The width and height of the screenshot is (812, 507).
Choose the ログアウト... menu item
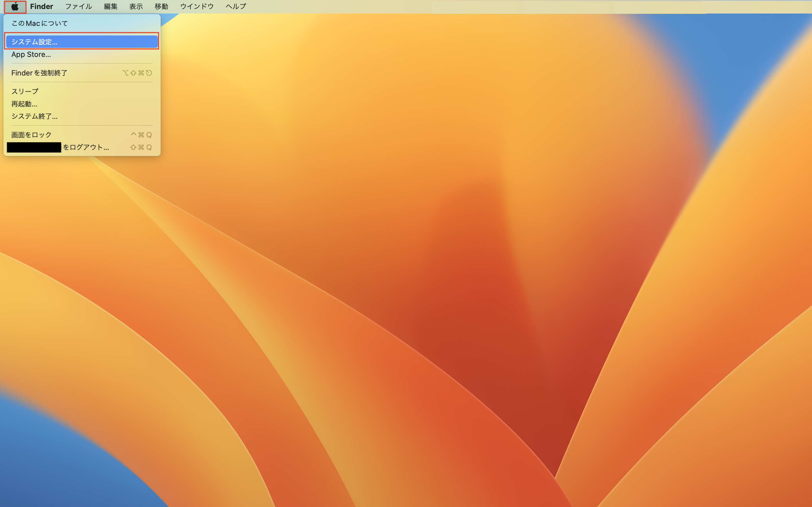pyautogui.click(x=86, y=147)
